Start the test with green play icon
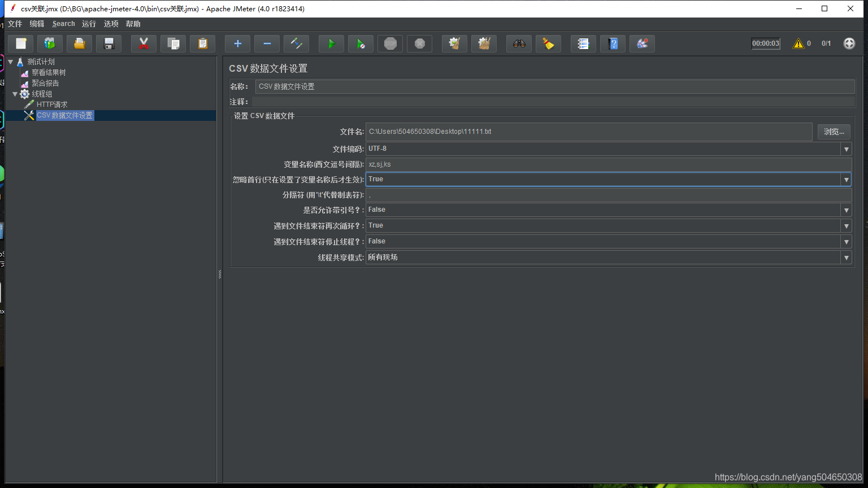The height and width of the screenshot is (488, 868). [x=332, y=43]
